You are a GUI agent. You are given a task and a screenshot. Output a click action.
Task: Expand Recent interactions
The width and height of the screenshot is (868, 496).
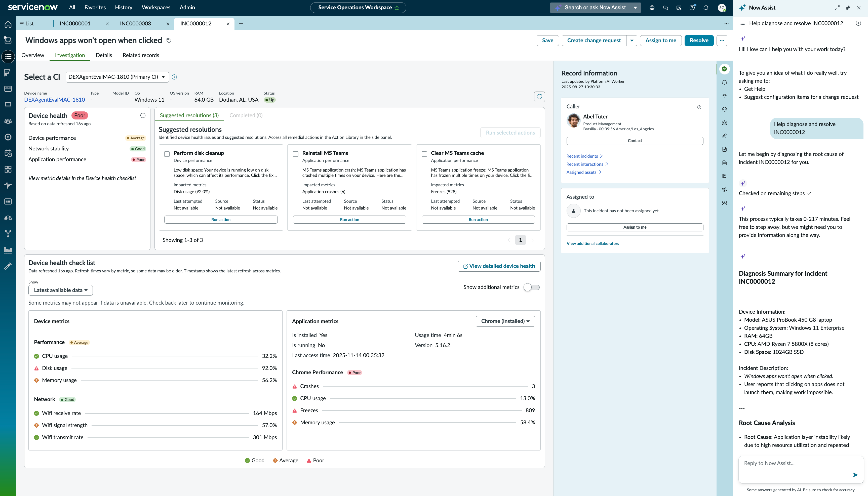pyautogui.click(x=587, y=164)
